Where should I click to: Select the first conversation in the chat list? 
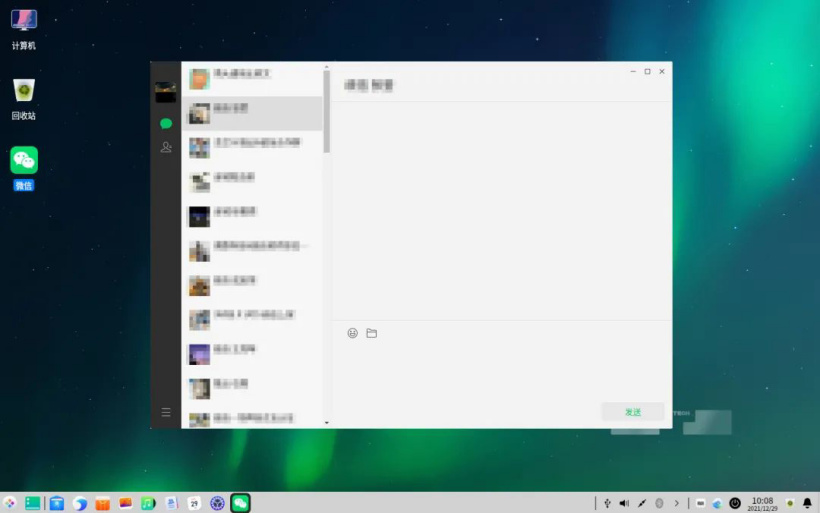[252, 78]
